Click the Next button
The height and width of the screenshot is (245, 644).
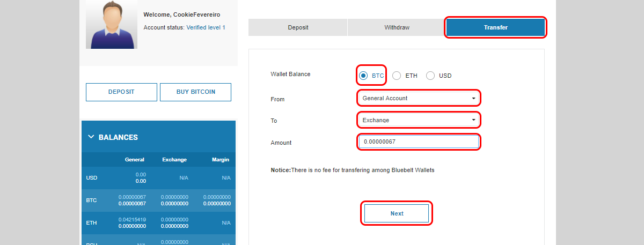pyautogui.click(x=397, y=213)
